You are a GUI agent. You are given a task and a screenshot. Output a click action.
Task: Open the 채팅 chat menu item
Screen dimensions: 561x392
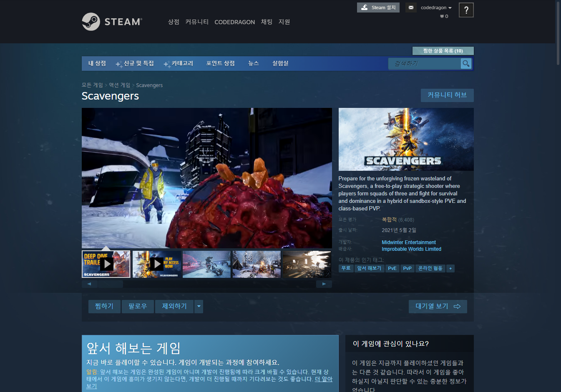[267, 22]
